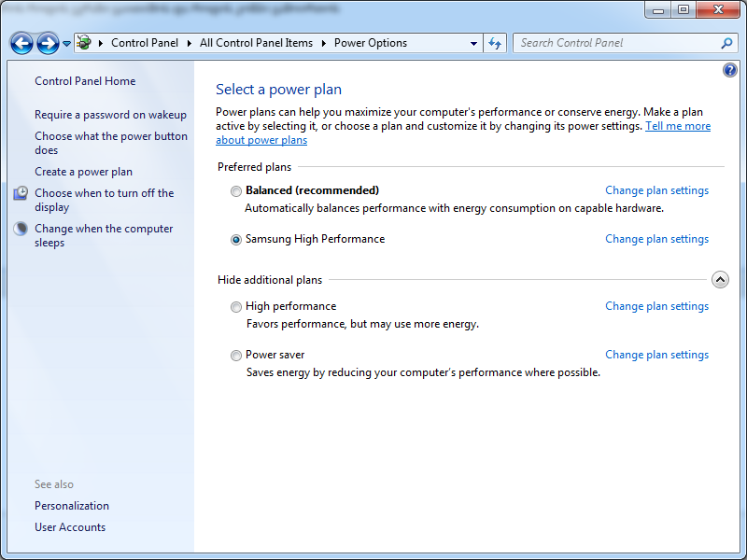The width and height of the screenshot is (747, 560).
Task: Click the search magnifier icon
Action: [726, 43]
